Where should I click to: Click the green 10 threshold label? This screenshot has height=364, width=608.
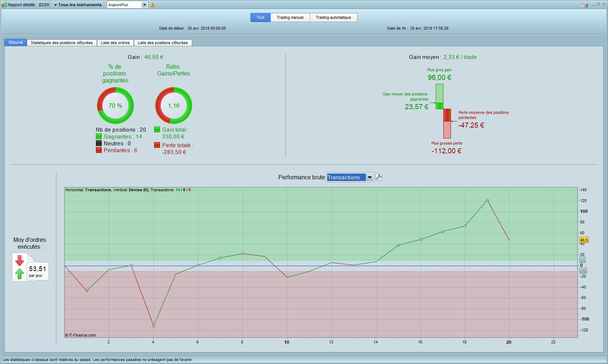click(x=583, y=260)
